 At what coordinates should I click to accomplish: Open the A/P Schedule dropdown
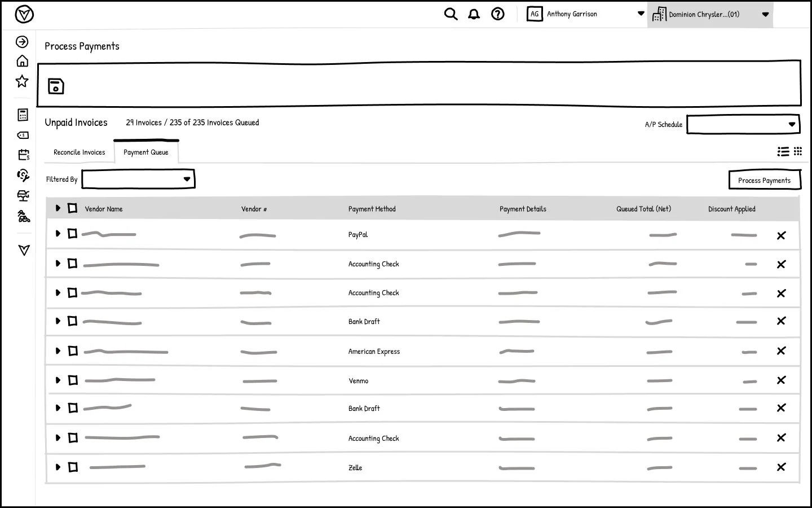click(743, 124)
